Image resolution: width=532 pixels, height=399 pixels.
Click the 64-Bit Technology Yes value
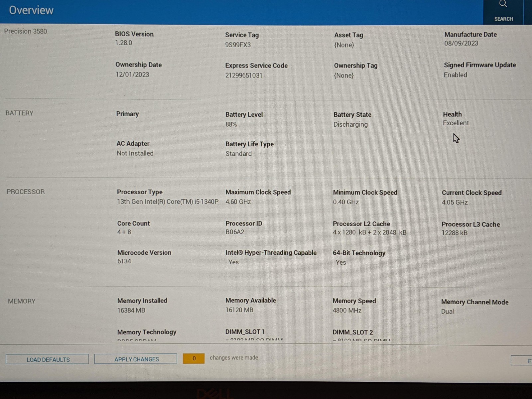tap(341, 262)
